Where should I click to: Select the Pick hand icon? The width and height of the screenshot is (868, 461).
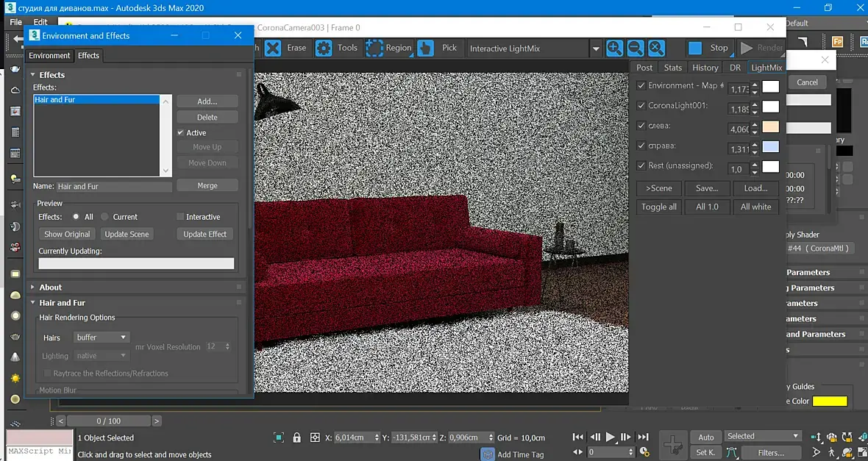[425, 48]
